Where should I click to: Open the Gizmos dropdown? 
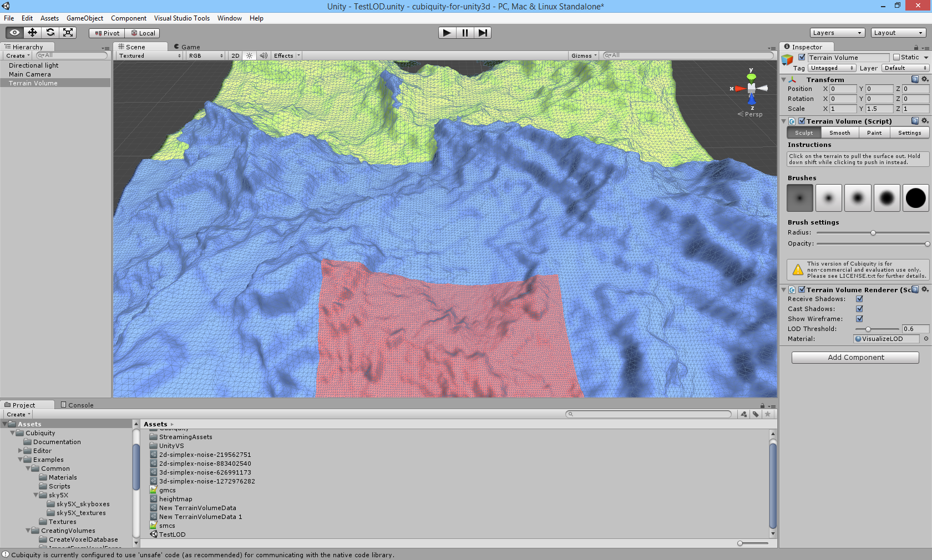tap(584, 55)
